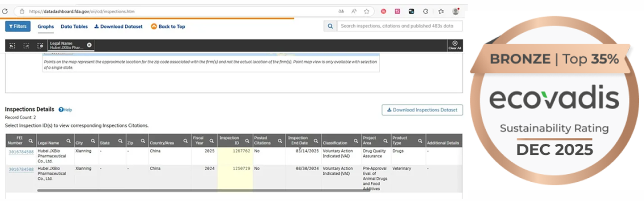
Task: Click the browser reload page icon
Action: (x=5, y=11)
